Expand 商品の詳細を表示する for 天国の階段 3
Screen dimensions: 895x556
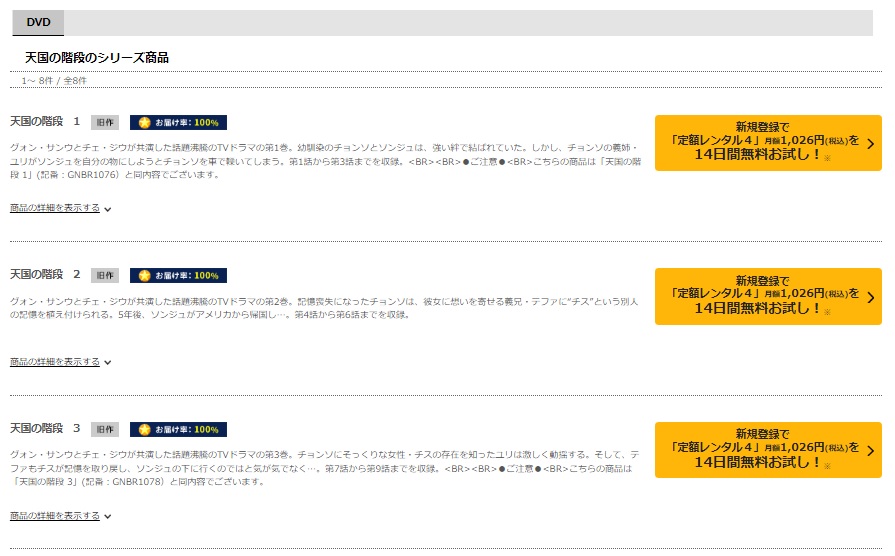pos(61,516)
